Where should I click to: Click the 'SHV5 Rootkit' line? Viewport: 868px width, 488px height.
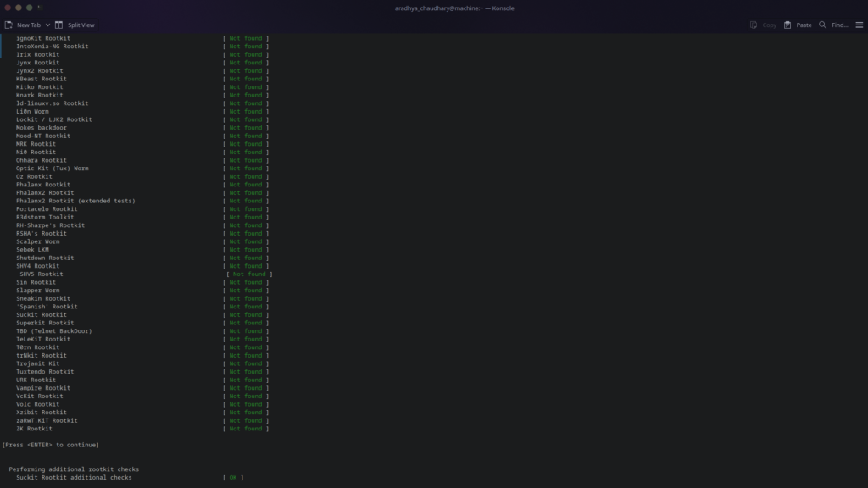click(42, 274)
